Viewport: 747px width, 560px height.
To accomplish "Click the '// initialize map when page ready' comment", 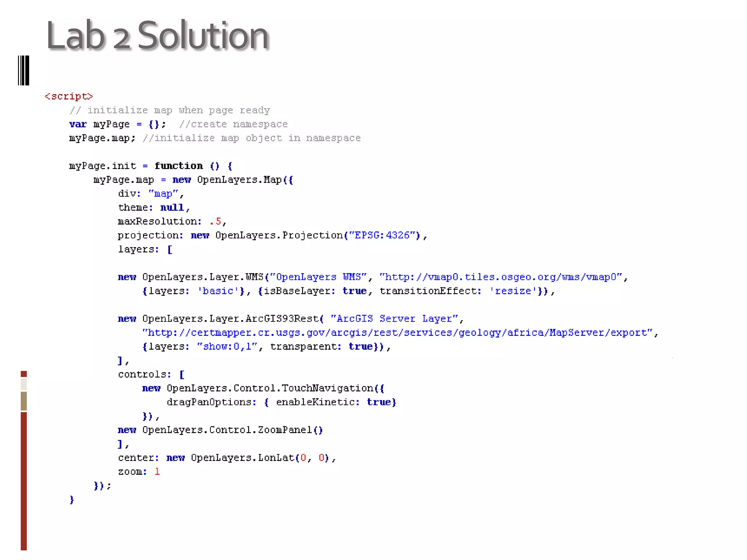I will tap(170, 110).
